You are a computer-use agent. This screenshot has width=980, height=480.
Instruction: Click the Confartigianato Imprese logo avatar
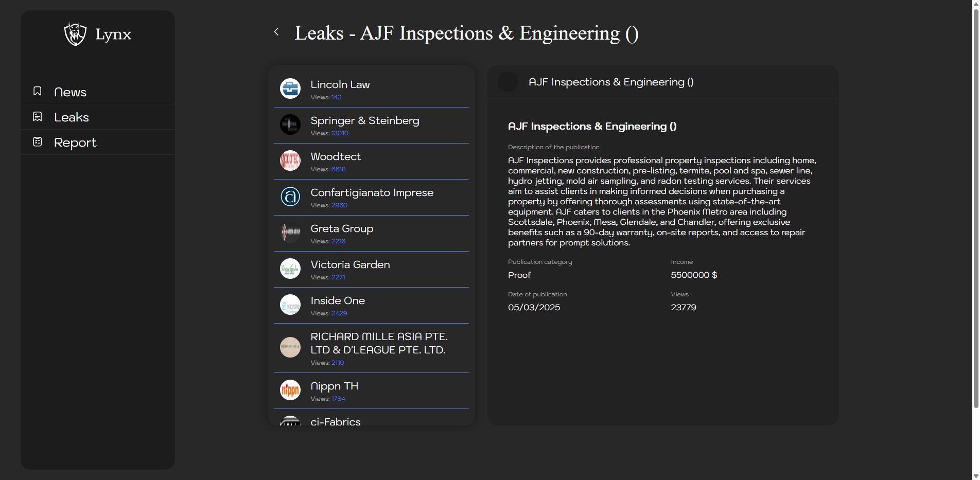click(x=290, y=197)
